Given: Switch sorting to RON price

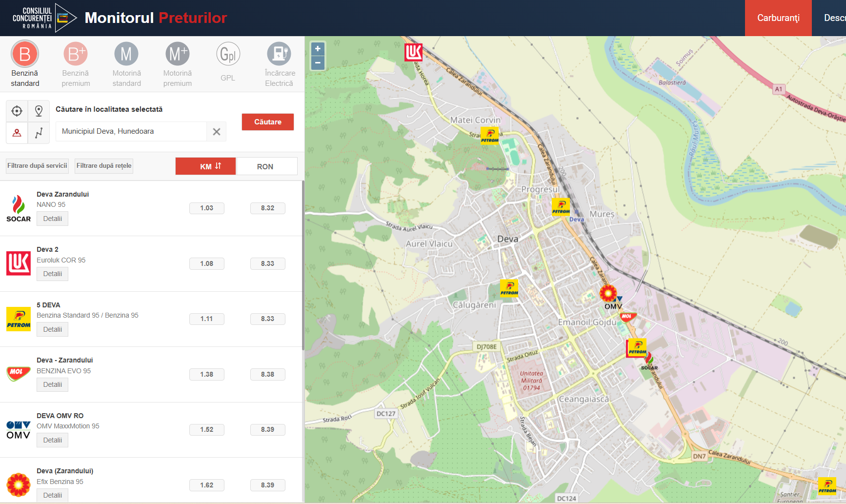Looking at the screenshot, I should pyautogui.click(x=266, y=166).
